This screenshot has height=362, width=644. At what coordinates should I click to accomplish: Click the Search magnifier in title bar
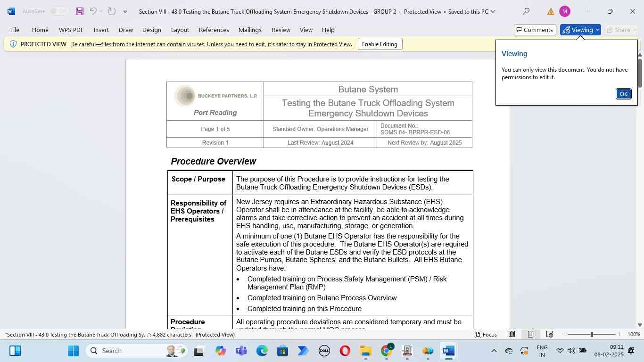[526, 11]
